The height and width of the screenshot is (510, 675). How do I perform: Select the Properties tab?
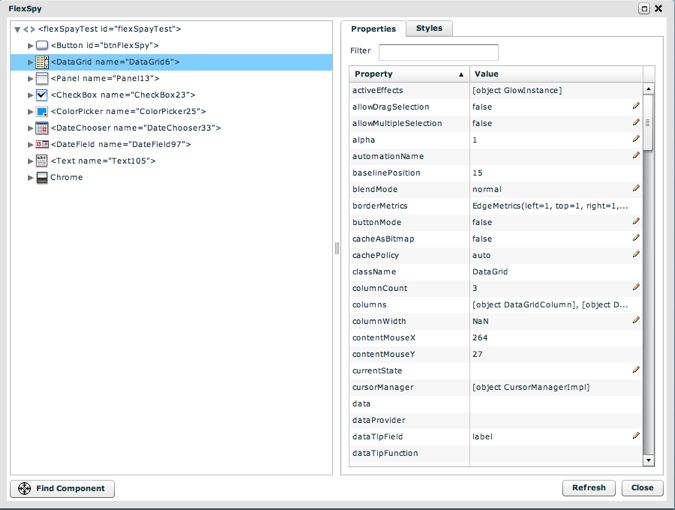373,29
